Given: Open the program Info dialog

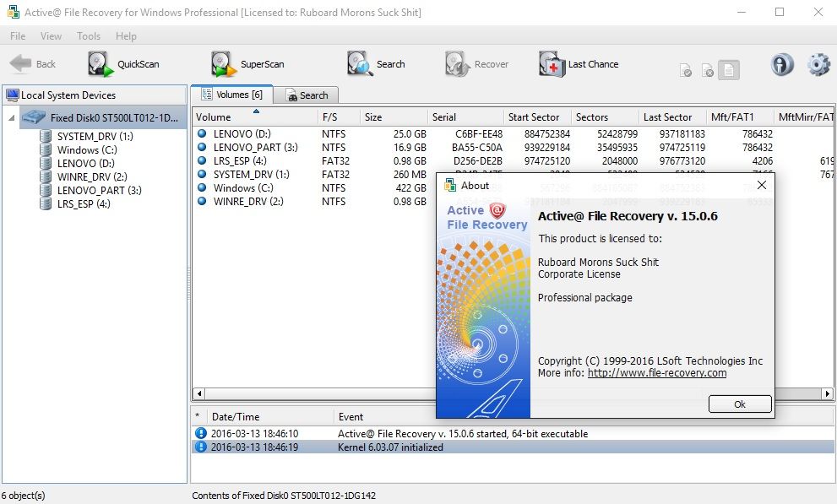Looking at the screenshot, I should pyautogui.click(x=781, y=63).
